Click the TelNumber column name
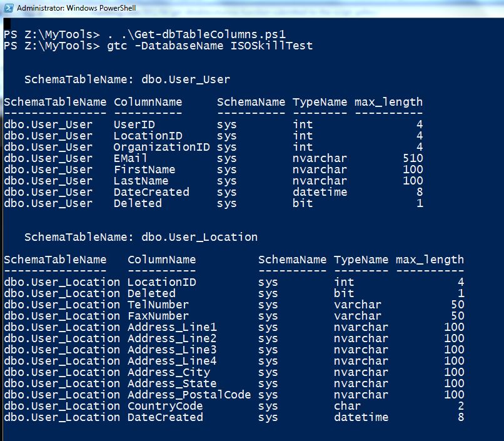Viewport: 504px width, 441px height. (158, 305)
